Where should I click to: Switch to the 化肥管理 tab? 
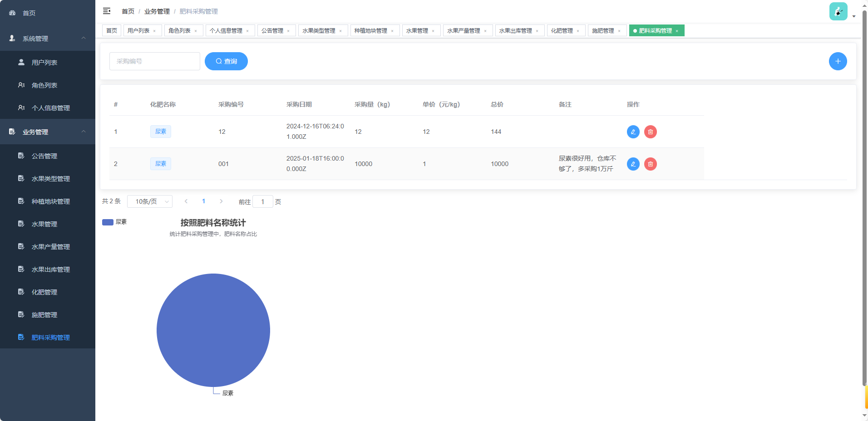click(x=562, y=30)
